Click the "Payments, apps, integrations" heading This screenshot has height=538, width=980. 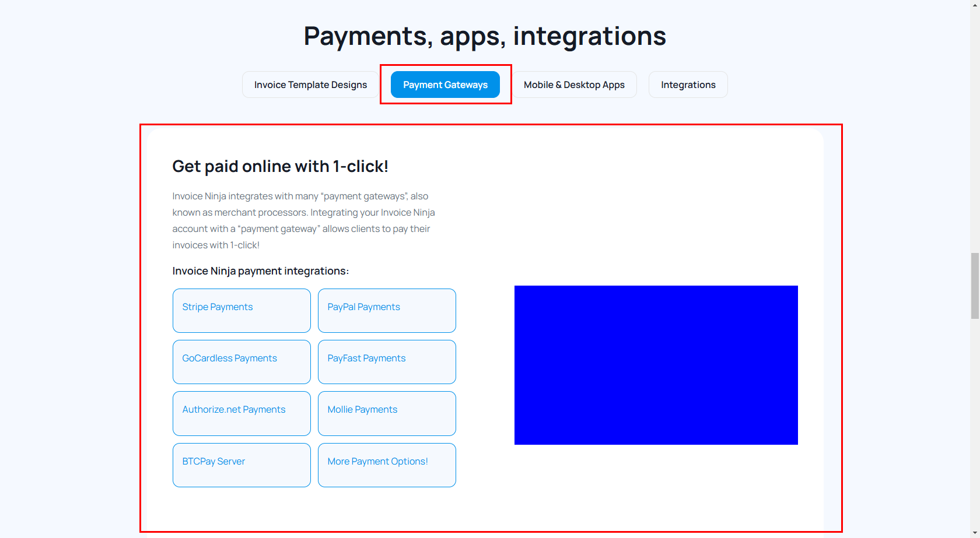(485, 36)
